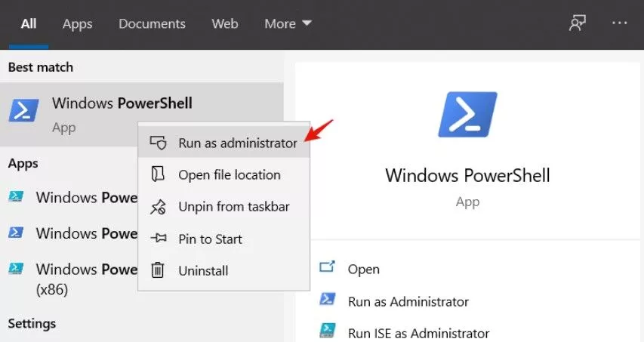Select Open file location menu entry
The image size is (644, 342).
[x=223, y=174]
